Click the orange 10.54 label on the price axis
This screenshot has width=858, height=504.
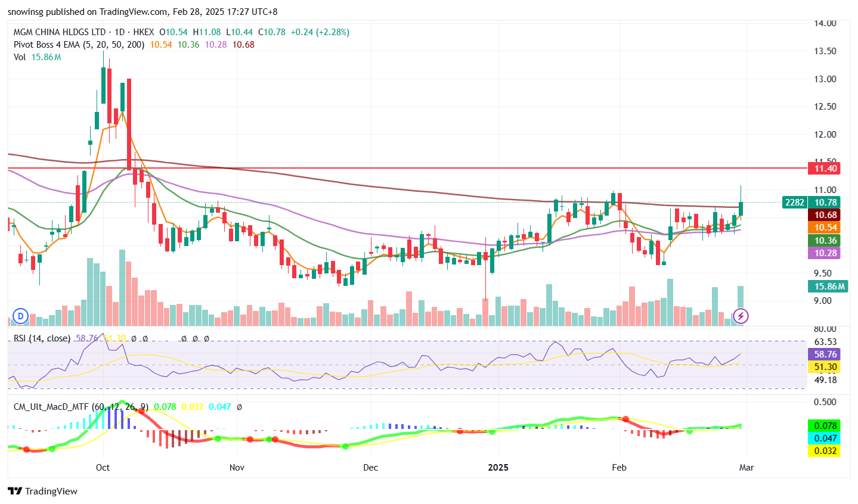tap(823, 228)
